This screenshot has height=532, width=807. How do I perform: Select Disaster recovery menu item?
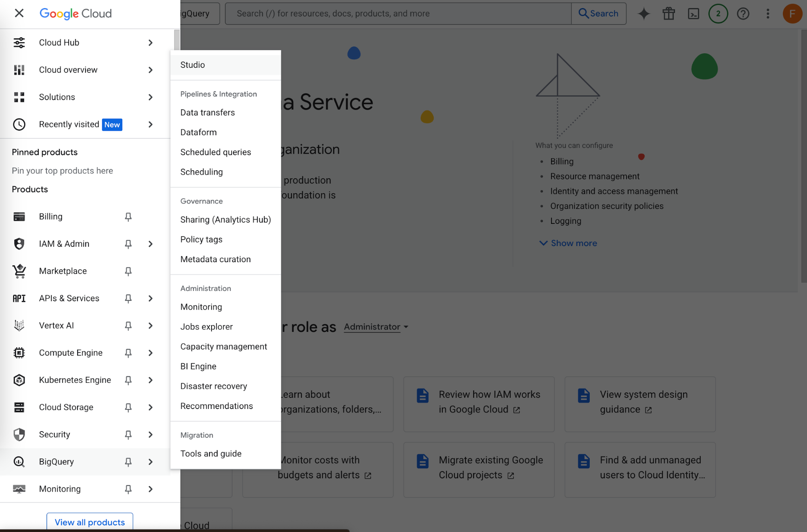pyautogui.click(x=225, y=386)
